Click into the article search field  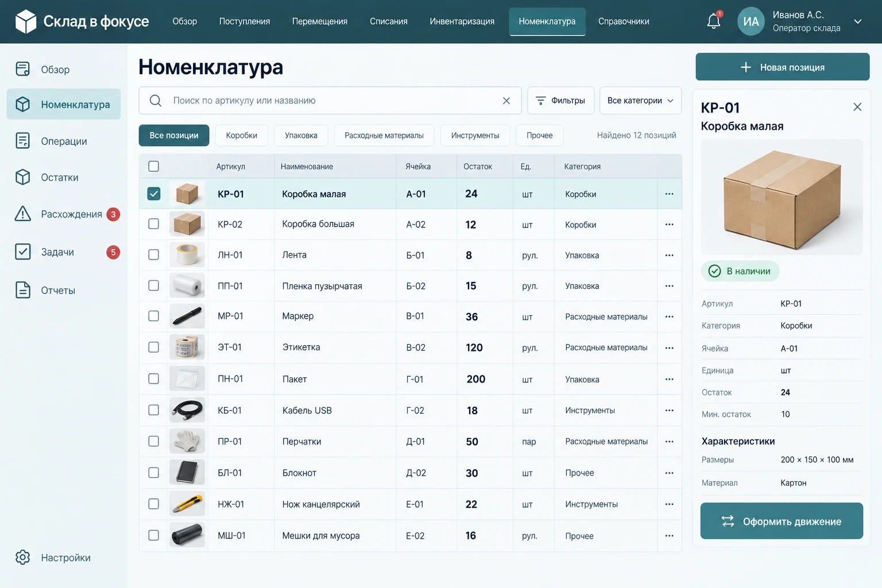coord(330,100)
